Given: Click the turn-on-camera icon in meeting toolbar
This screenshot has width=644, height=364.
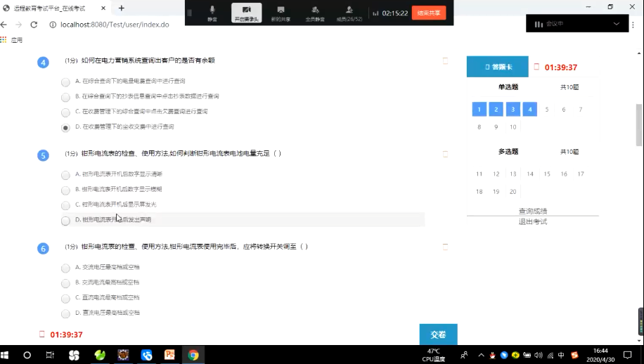Looking at the screenshot, I should click(247, 12).
